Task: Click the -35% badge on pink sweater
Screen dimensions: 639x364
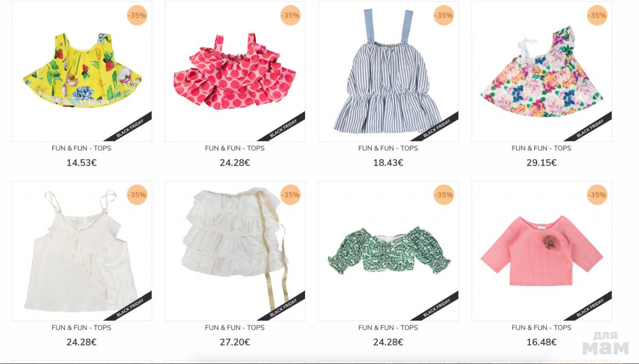Action: pyautogui.click(x=597, y=195)
